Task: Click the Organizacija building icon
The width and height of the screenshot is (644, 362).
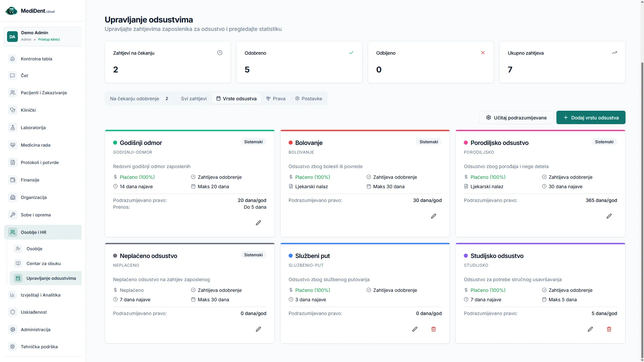Action: (x=12, y=197)
